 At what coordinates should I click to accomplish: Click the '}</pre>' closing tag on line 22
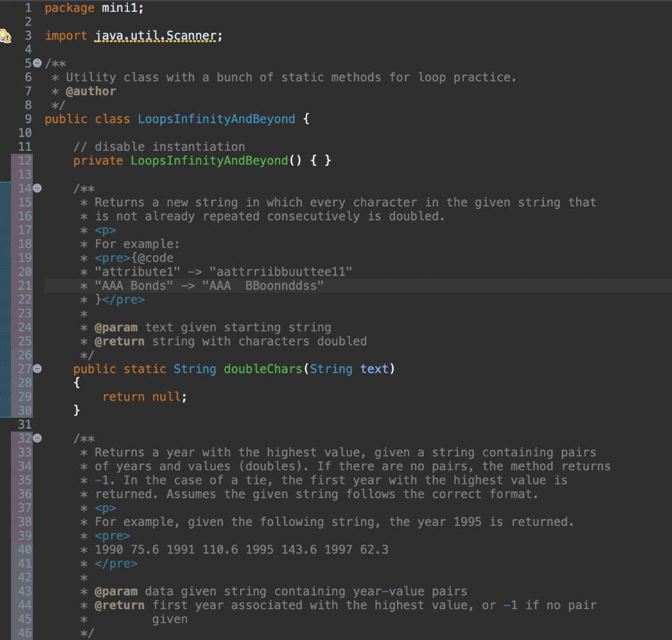(x=119, y=300)
